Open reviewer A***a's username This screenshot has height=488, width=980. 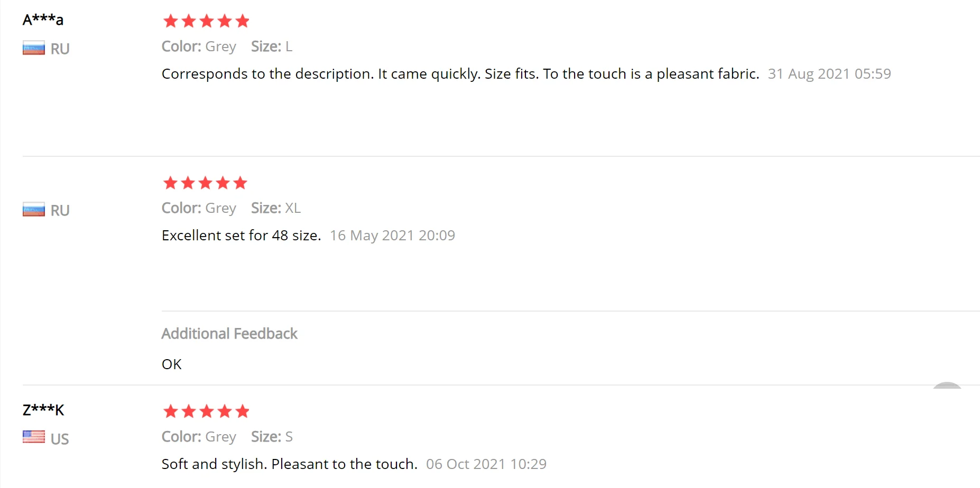(43, 20)
